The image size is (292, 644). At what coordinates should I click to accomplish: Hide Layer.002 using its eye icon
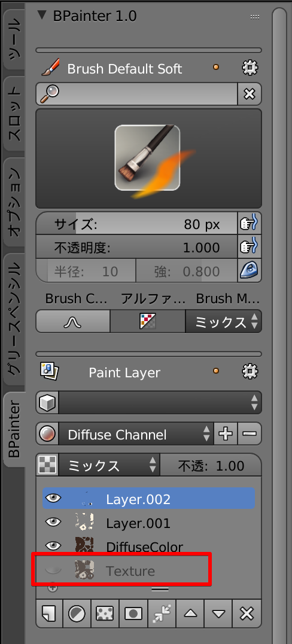pyautogui.click(x=53, y=499)
